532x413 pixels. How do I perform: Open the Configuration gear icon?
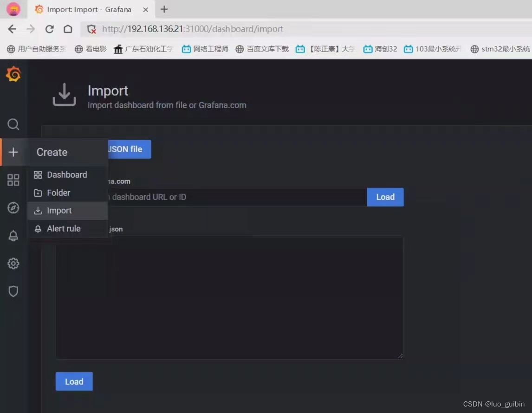13,263
